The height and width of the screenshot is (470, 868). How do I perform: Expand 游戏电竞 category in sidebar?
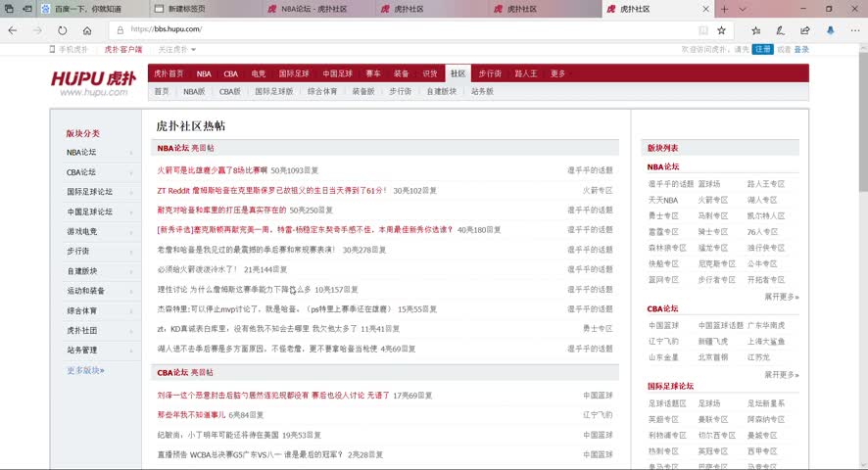coord(100,231)
